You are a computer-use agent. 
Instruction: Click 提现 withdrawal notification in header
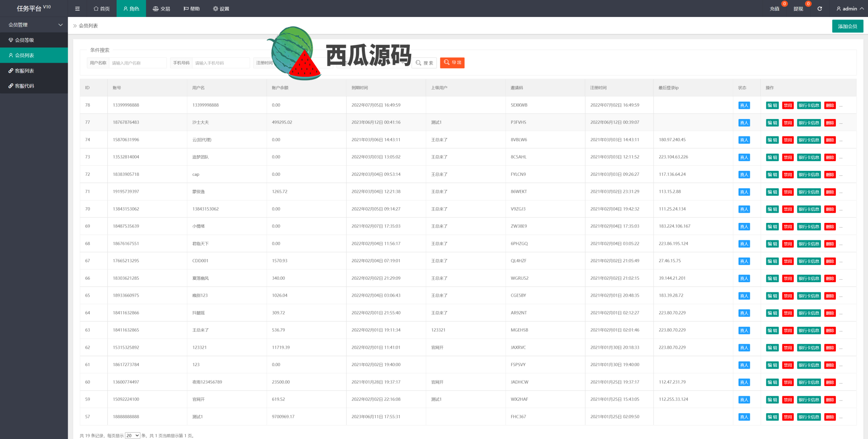click(x=798, y=8)
